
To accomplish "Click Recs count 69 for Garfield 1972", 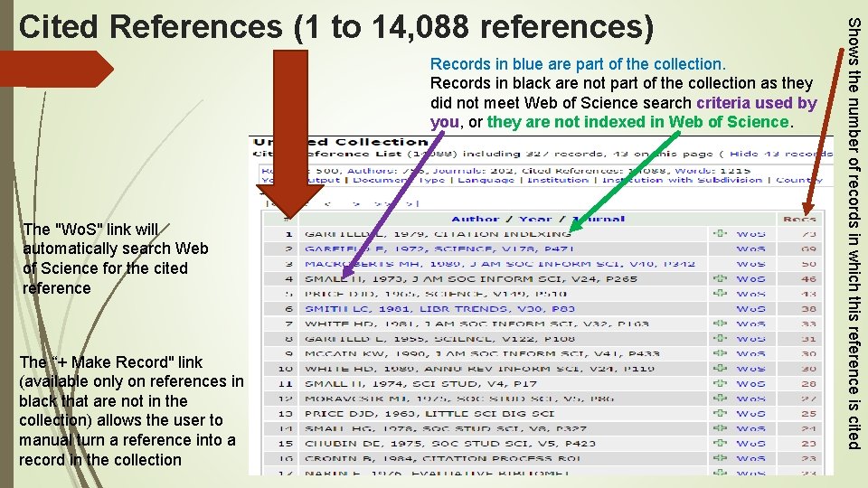I will click(x=808, y=249).
